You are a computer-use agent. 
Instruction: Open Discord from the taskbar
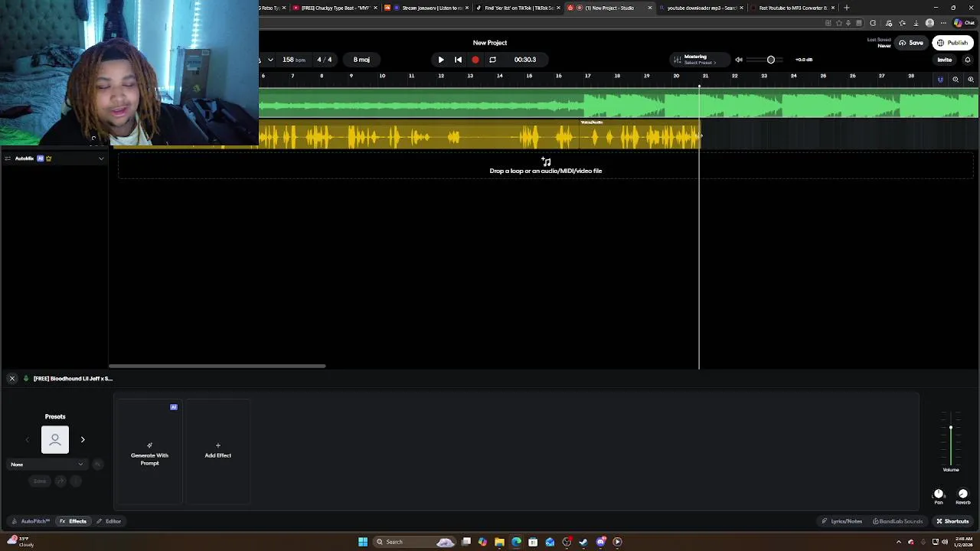click(600, 542)
